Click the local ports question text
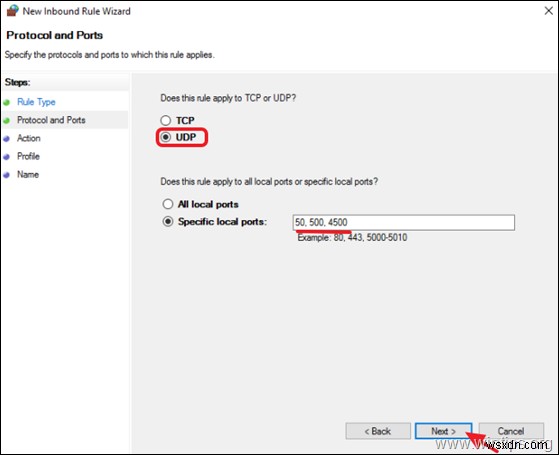This screenshot has width=559, height=455. 269,182
